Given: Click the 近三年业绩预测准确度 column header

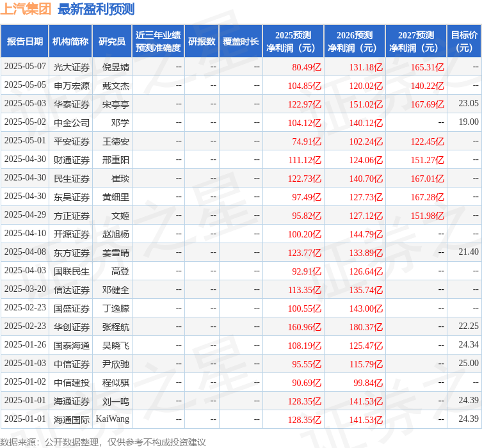Looking at the screenshot, I should (x=158, y=42).
